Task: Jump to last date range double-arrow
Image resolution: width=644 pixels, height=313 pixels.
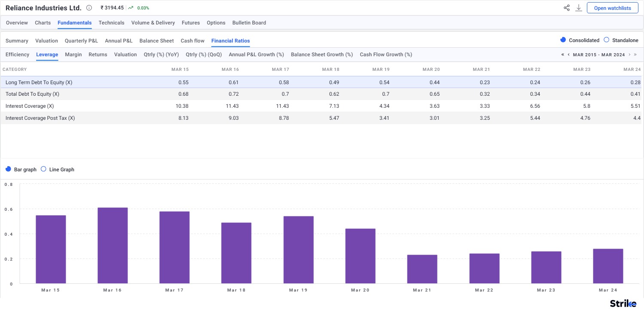Action: tap(635, 55)
